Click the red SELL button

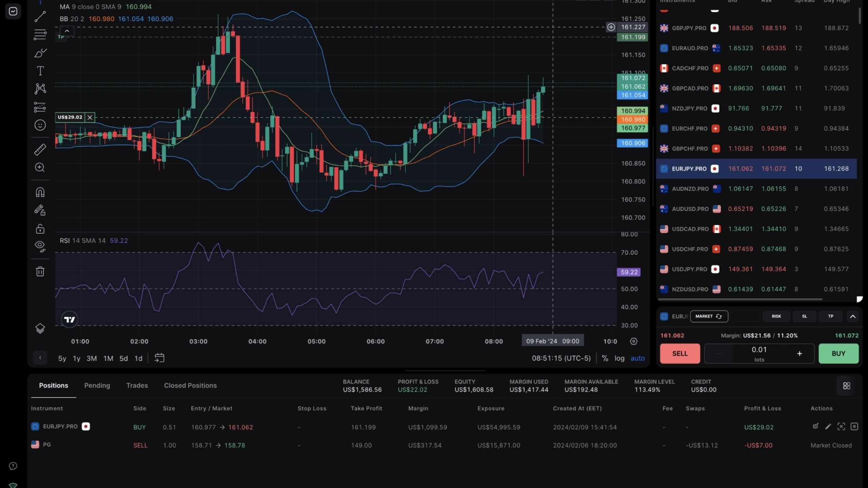tap(680, 353)
